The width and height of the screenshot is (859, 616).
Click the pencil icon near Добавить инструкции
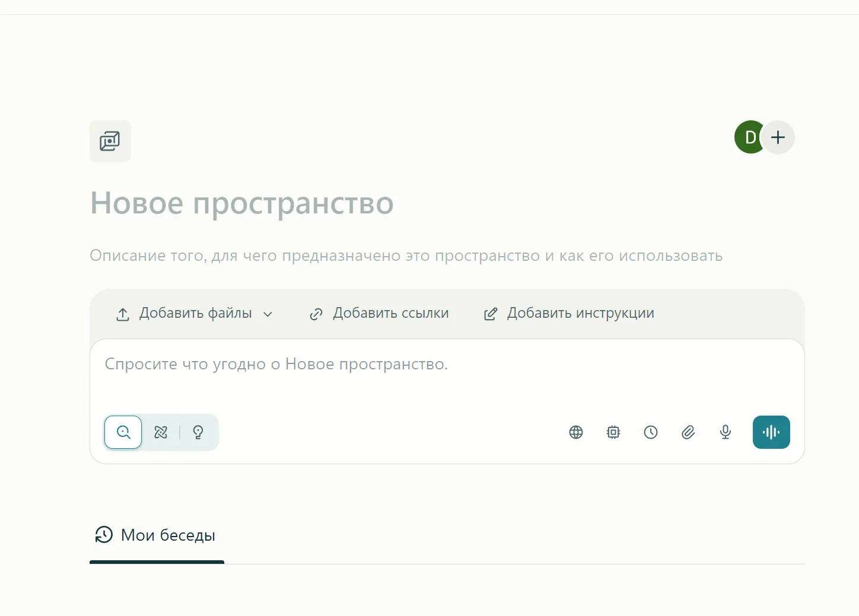(x=491, y=314)
